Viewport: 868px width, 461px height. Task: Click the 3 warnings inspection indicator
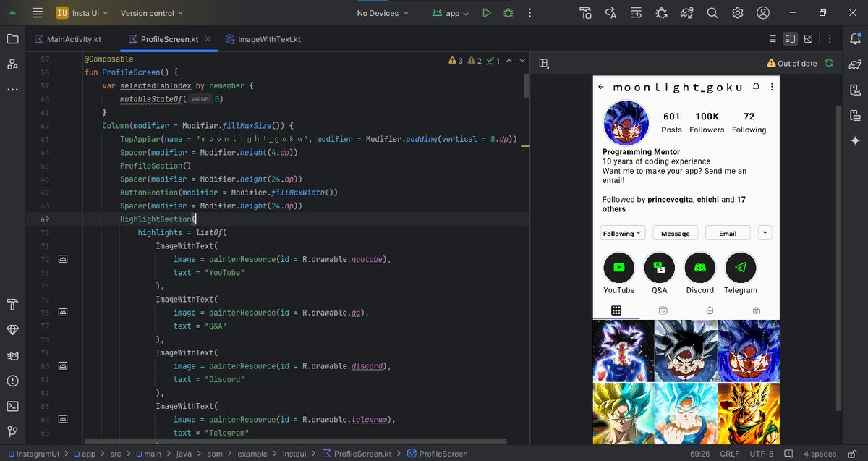[x=456, y=61]
